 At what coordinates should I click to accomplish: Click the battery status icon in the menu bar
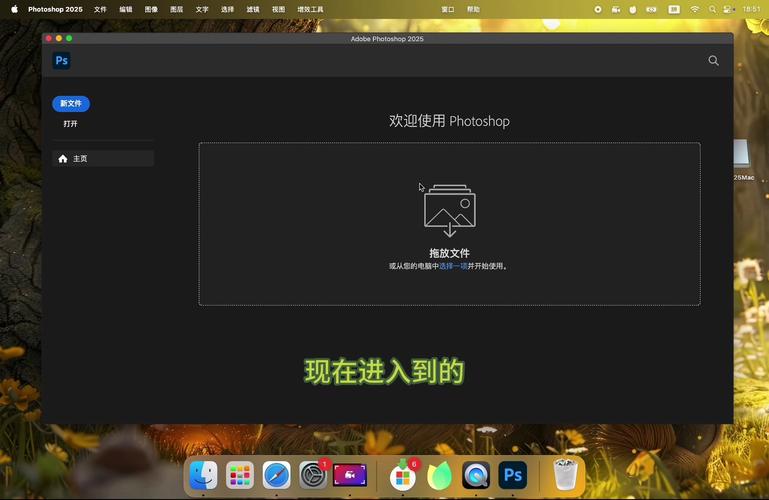coord(651,9)
